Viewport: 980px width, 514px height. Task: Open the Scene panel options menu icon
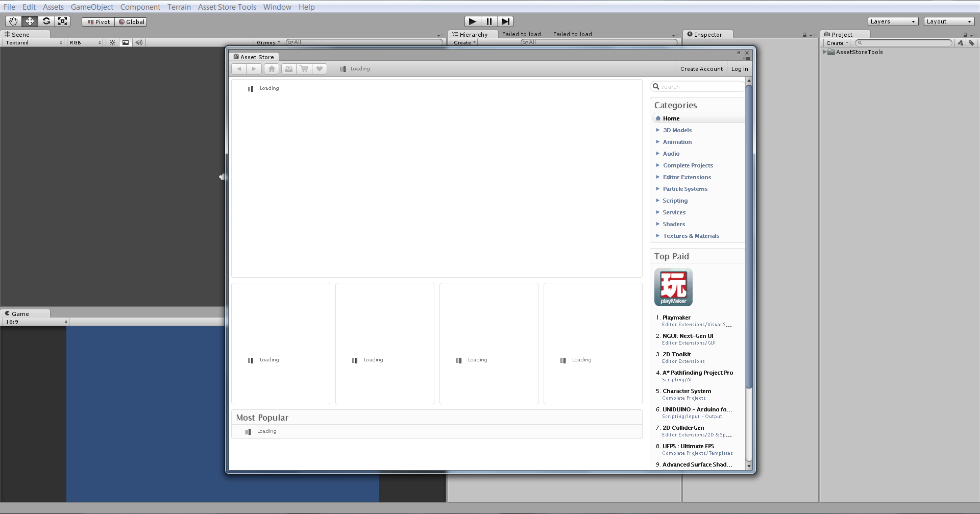441,36
